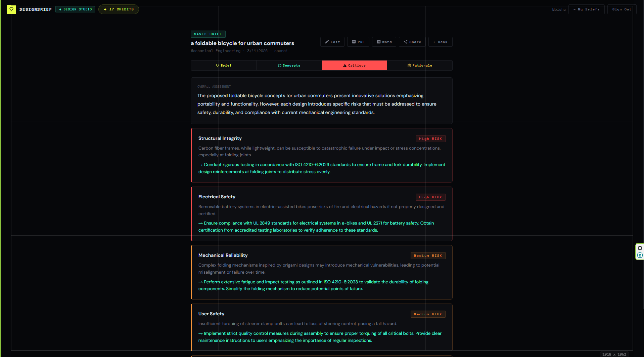Click the removable battery systems description
Image resolution: width=644 pixels, height=357 pixels.
click(x=321, y=210)
